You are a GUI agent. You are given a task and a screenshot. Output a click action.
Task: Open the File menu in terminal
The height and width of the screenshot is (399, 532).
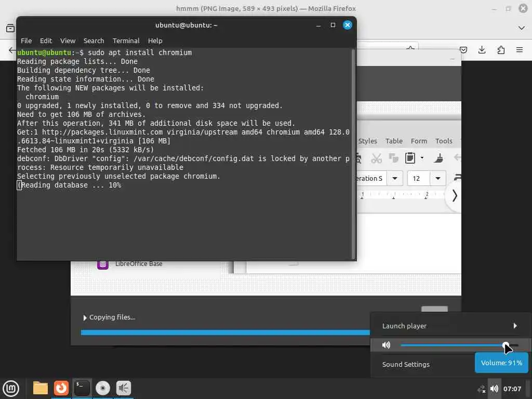coord(26,41)
